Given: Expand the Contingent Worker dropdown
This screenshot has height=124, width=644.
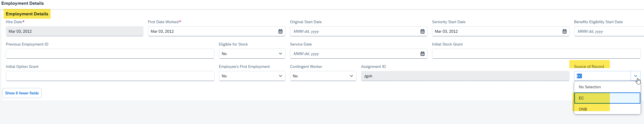Looking at the screenshot, I should pos(323,76).
